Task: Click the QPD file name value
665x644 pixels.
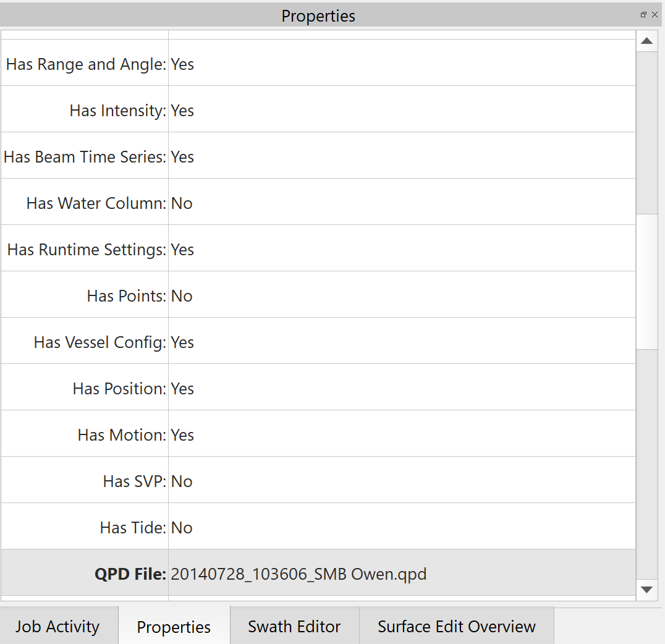Action: (x=299, y=574)
